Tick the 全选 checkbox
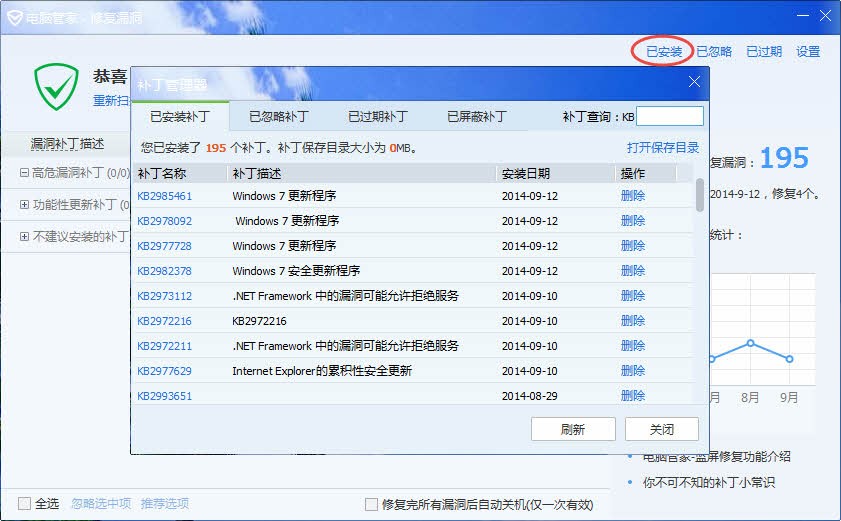The width and height of the screenshot is (841, 521). pyautogui.click(x=25, y=503)
